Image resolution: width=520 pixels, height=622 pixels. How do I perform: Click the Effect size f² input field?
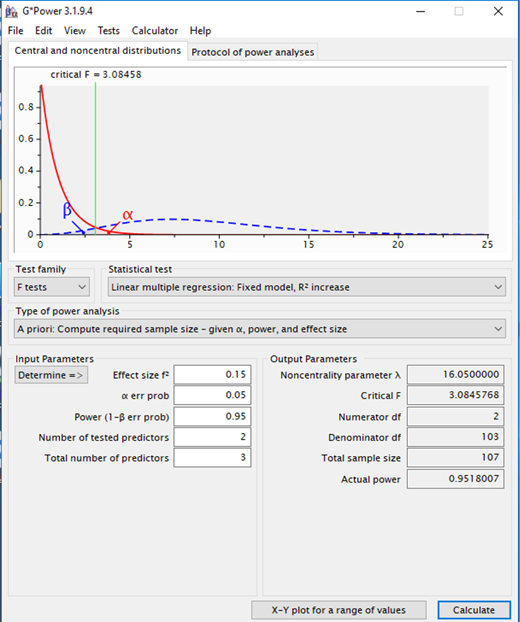tap(212, 374)
